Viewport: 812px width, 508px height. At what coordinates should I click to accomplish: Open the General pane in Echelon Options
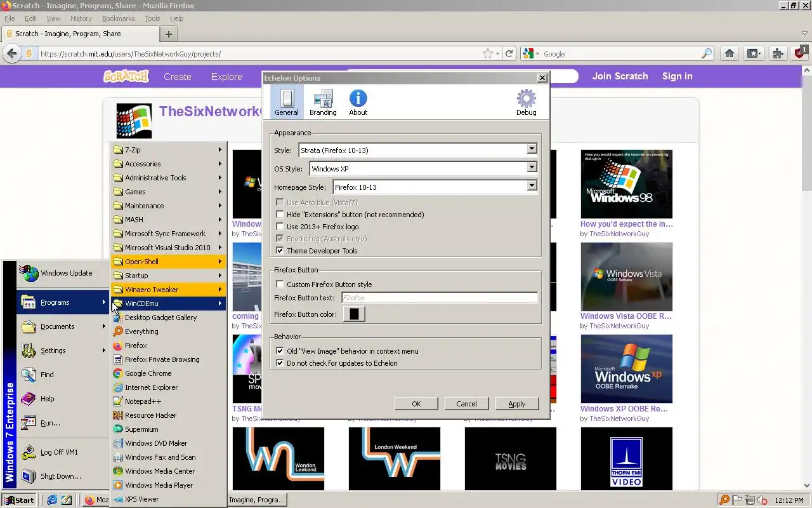pos(287,102)
